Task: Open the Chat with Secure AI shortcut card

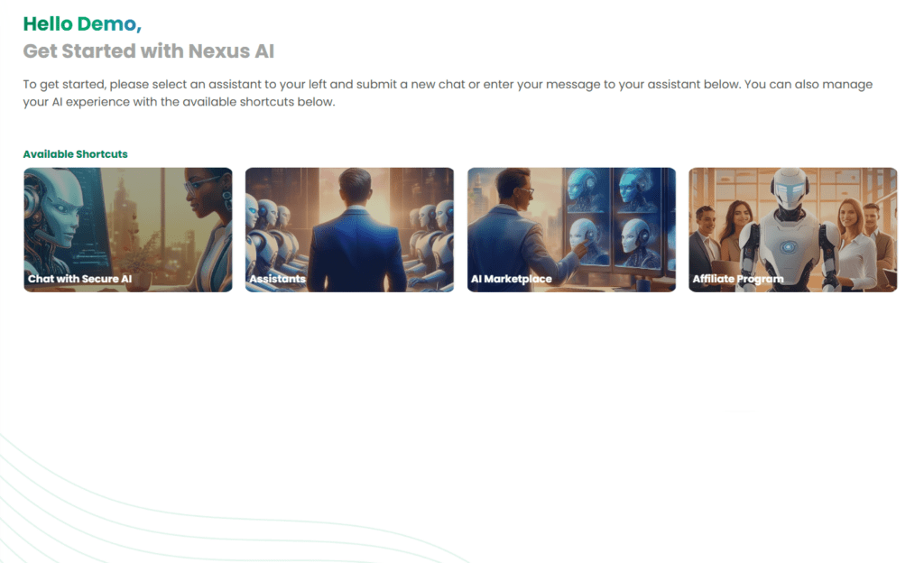Action: (128, 230)
